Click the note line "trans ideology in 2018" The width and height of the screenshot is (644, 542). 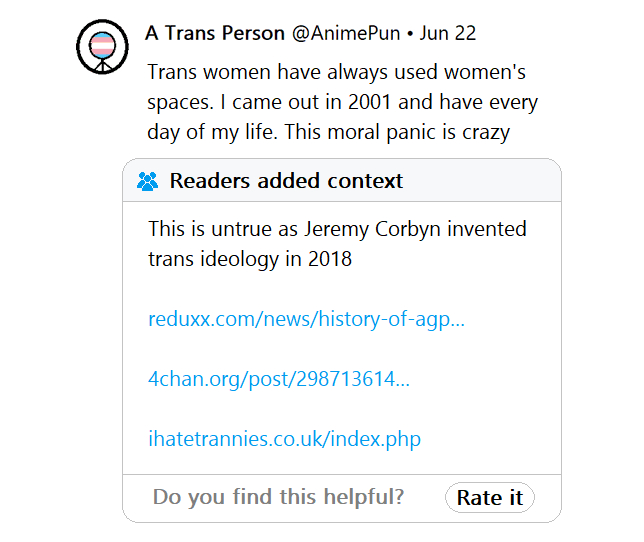pyautogui.click(x=250, y=259)
